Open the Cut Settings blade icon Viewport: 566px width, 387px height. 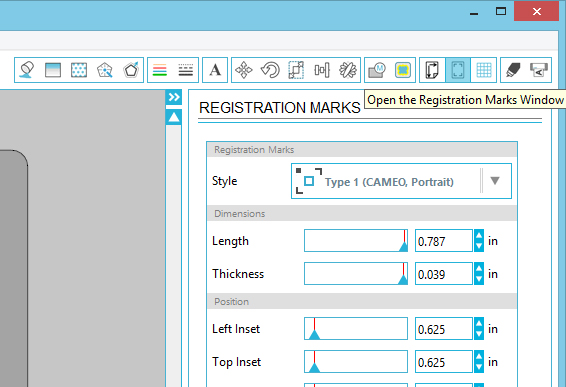tap(513, 70)
